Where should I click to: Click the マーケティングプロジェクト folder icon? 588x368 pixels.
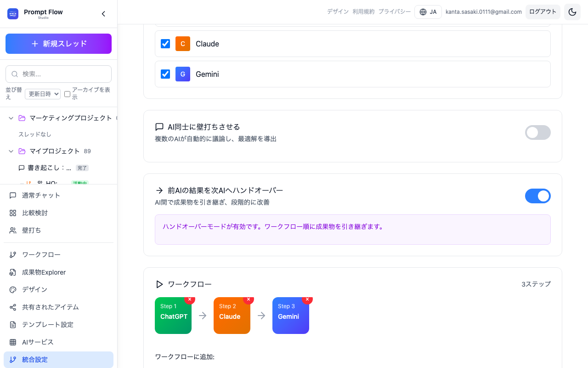[x=22, y=118]
